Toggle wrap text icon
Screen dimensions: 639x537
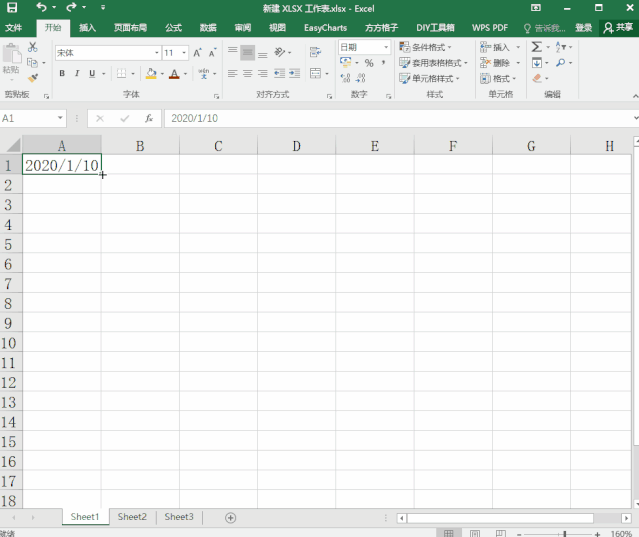[315, 52]
